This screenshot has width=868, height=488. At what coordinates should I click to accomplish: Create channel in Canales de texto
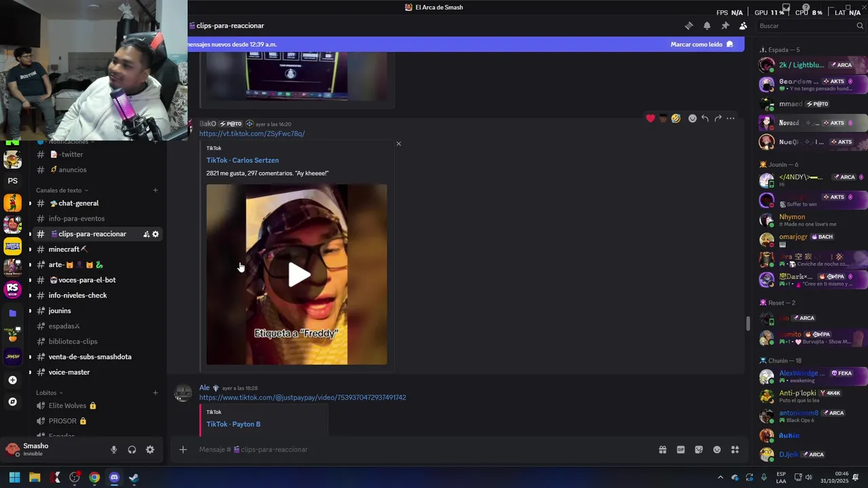tap(155, 190)
